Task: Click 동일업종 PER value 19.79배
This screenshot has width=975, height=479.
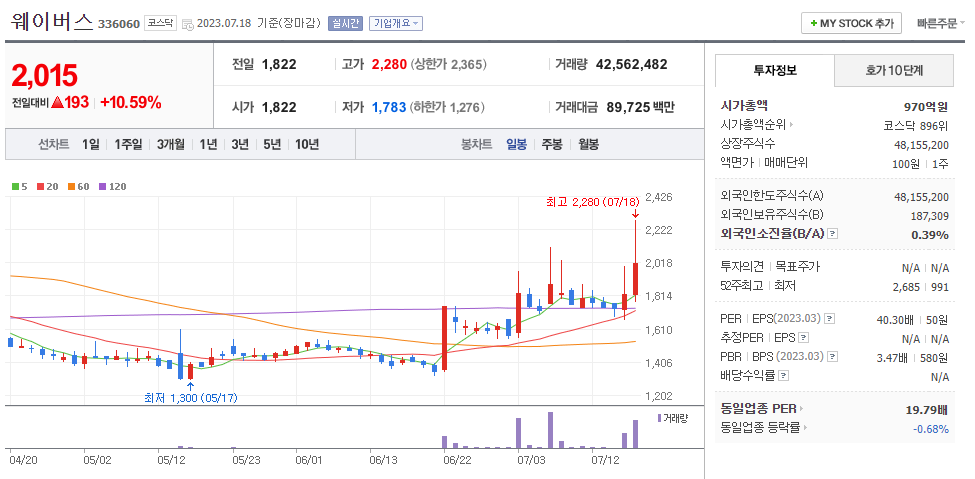Action: click(x=928, y=409)
